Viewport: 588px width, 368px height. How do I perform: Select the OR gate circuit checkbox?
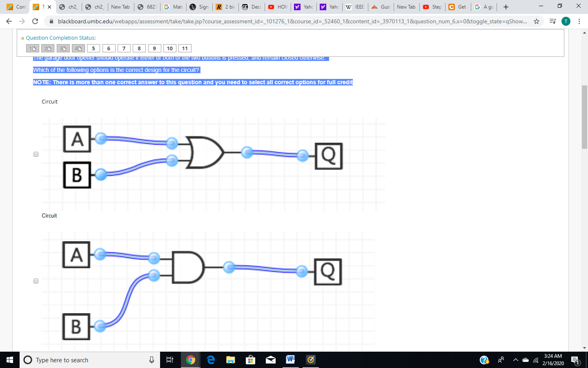pos(36,154)
